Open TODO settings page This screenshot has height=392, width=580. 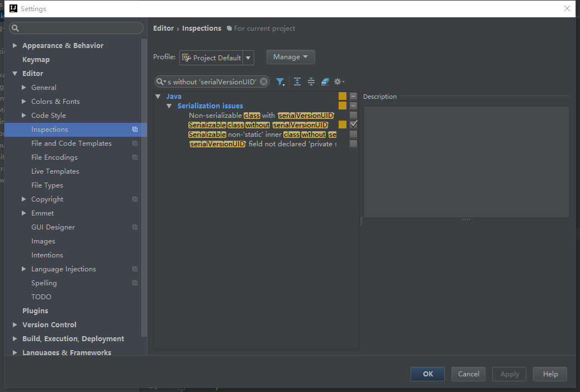(x=41, y=297)
